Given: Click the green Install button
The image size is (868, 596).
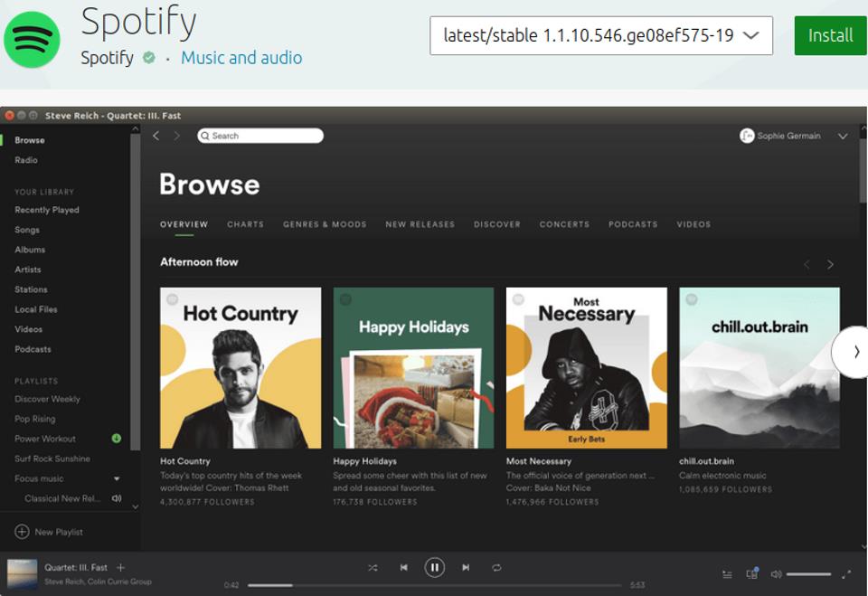Looking at the screenshot, I should point(830,35).
